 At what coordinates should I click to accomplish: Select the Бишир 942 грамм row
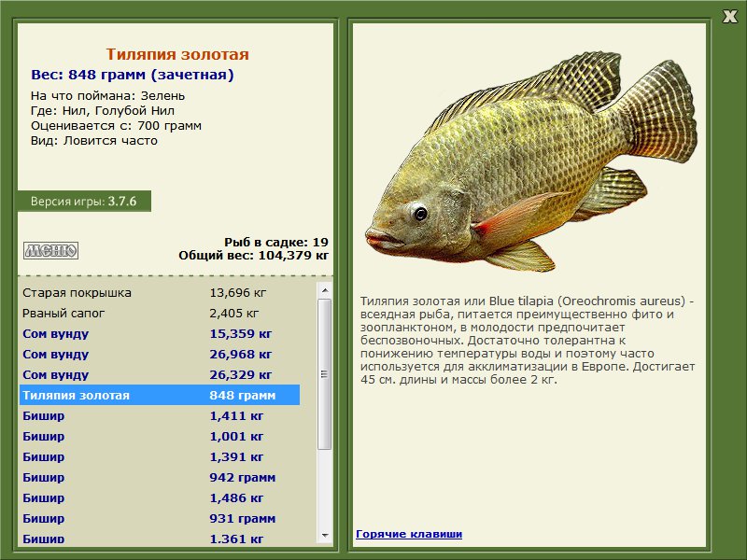(160, 477)
